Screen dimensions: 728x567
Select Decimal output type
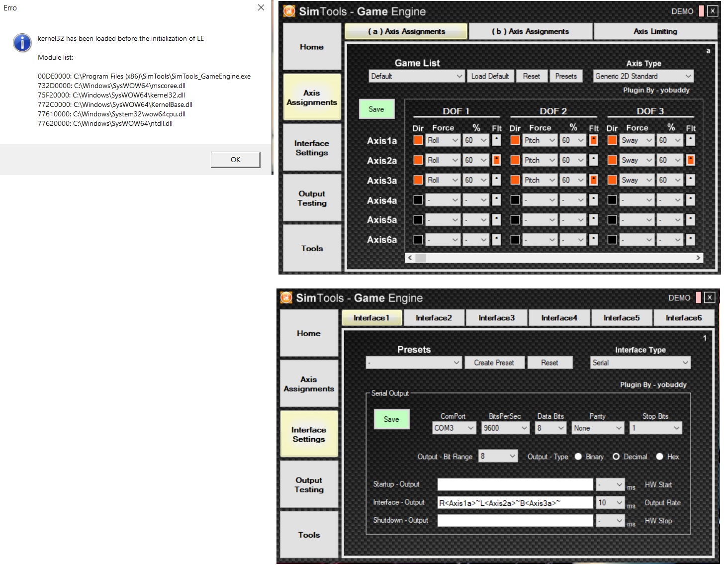coord(616,457)
